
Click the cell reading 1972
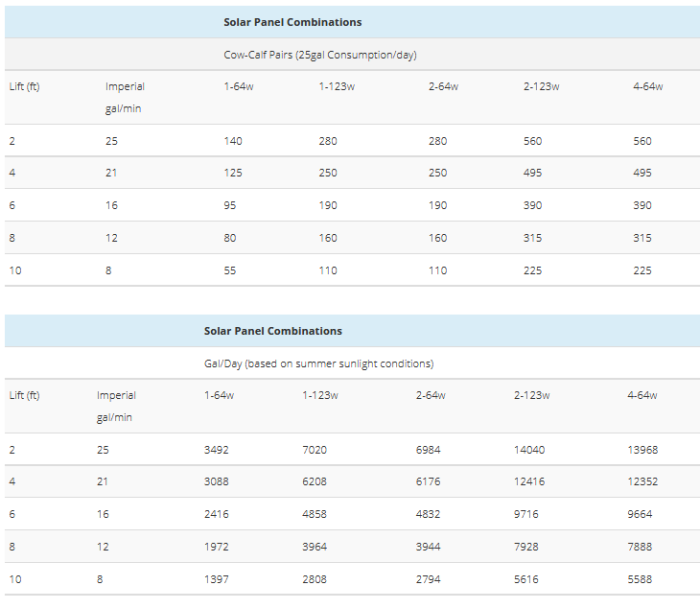click(217, 547)
